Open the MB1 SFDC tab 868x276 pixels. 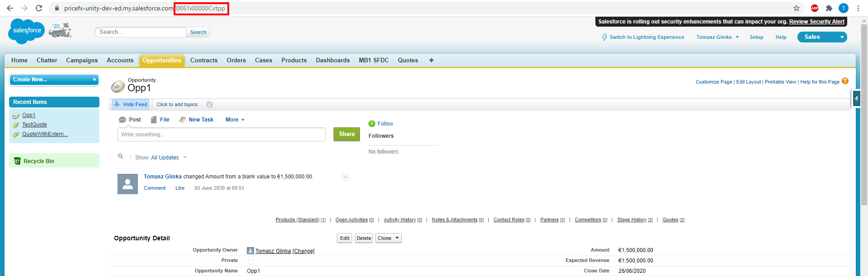[374, 60]
